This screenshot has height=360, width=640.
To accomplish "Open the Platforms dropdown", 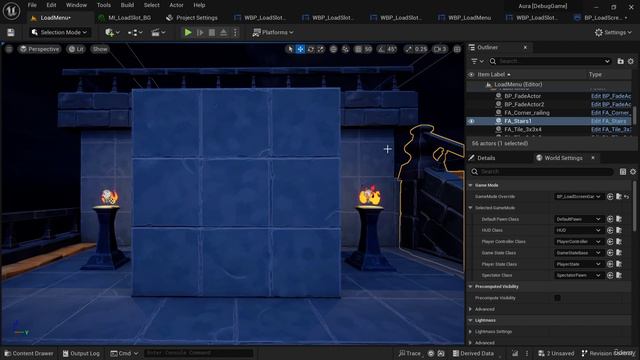I will 273,32.
